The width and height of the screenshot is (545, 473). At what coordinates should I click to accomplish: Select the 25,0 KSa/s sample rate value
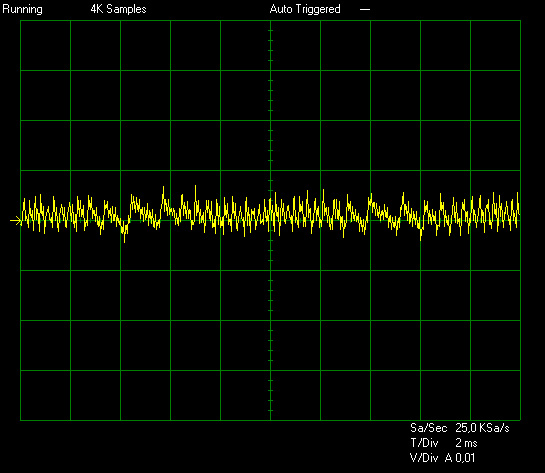coord(482,428)
